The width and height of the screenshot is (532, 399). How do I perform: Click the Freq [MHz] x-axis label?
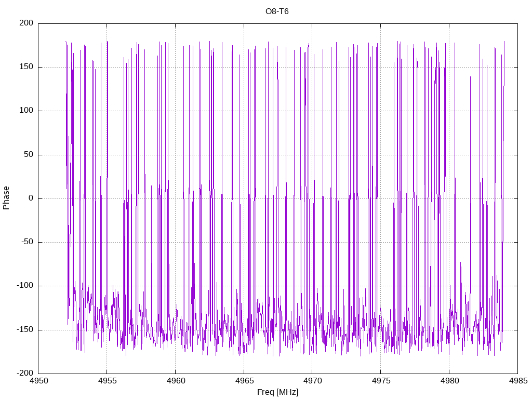coord(277,392)
